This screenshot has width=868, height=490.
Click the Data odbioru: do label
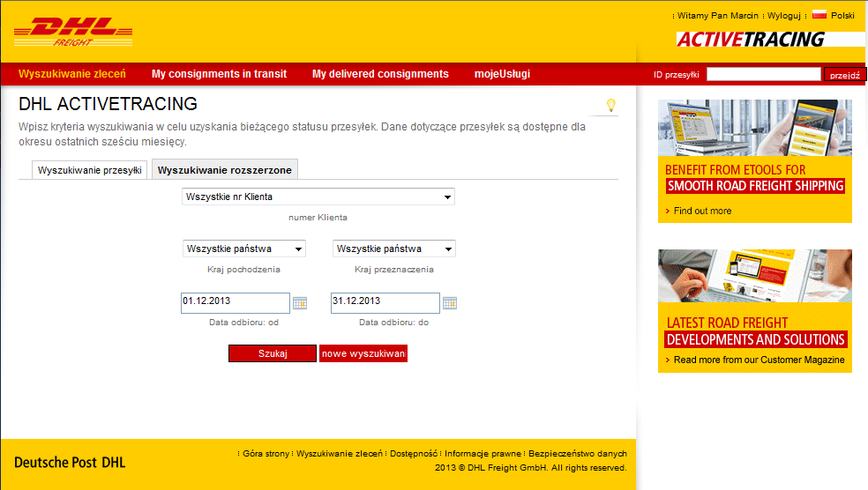393,322
